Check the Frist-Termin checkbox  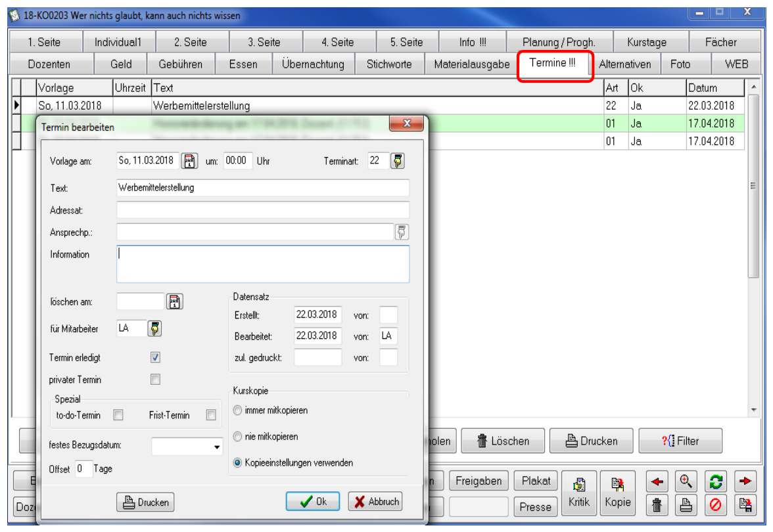211,415
